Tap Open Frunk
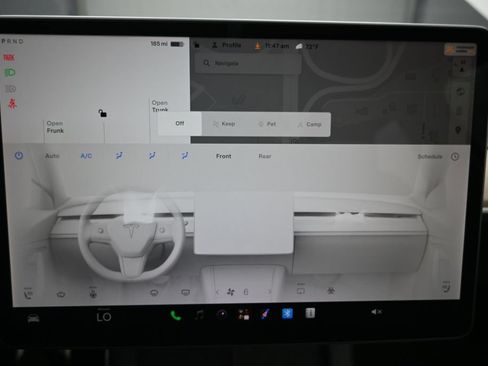Viewport: 488px width, 366px height. (55, 127)
